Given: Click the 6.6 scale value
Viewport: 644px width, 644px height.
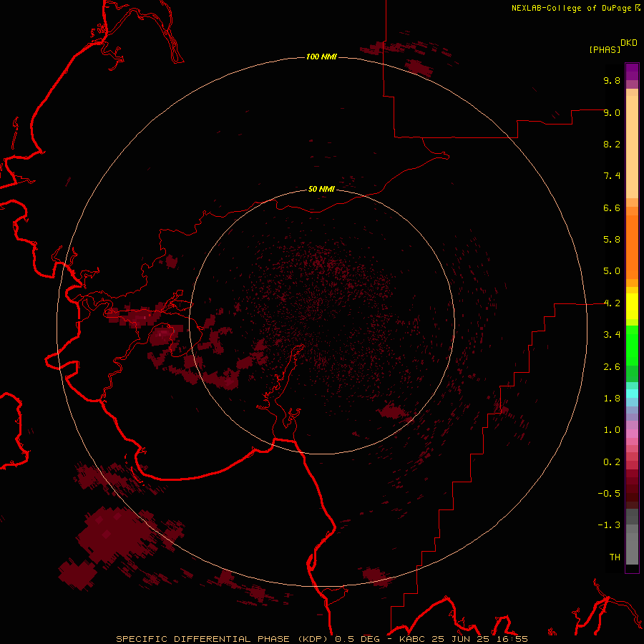Looking at the screenshot, I should [x=612, y=208].
